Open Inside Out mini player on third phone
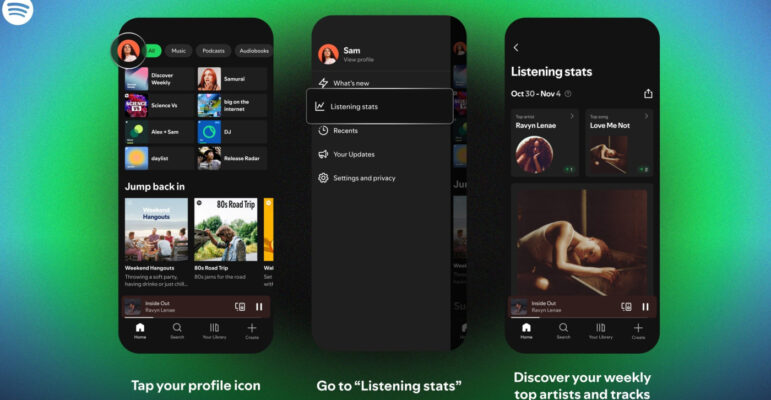Screen dimensions: 771x400 582,307
